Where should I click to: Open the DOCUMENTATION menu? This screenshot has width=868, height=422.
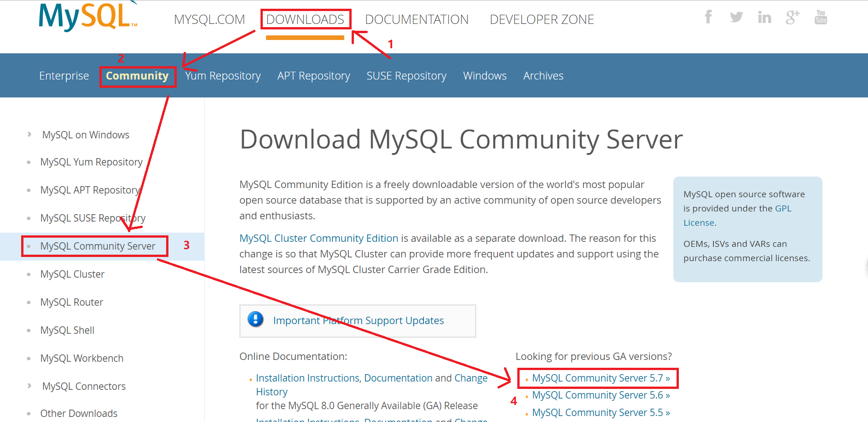coord(417,19)
